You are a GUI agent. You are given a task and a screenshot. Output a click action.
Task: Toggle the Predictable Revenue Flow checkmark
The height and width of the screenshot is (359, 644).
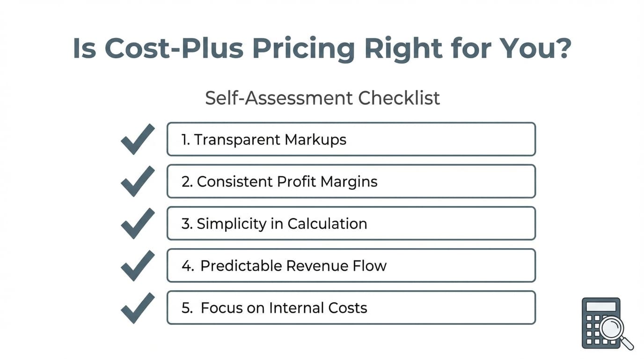(x=137, y=266)
